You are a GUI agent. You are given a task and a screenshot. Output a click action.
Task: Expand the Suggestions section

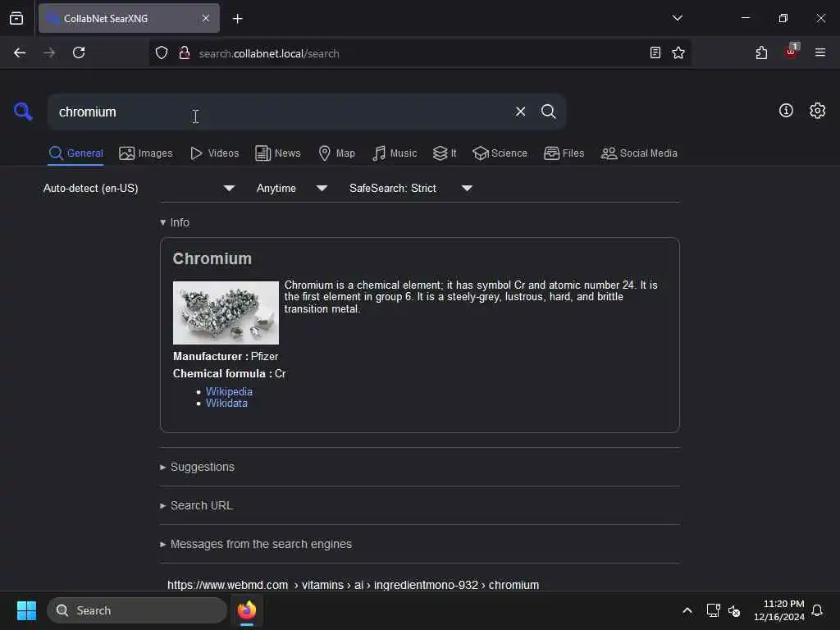tap(197, 467)
